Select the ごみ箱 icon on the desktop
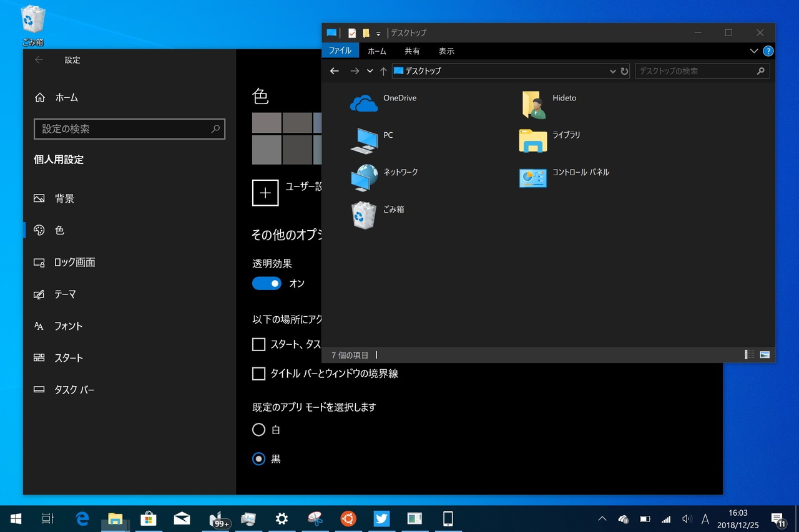The image size is (799, 532). coord(32,26)
